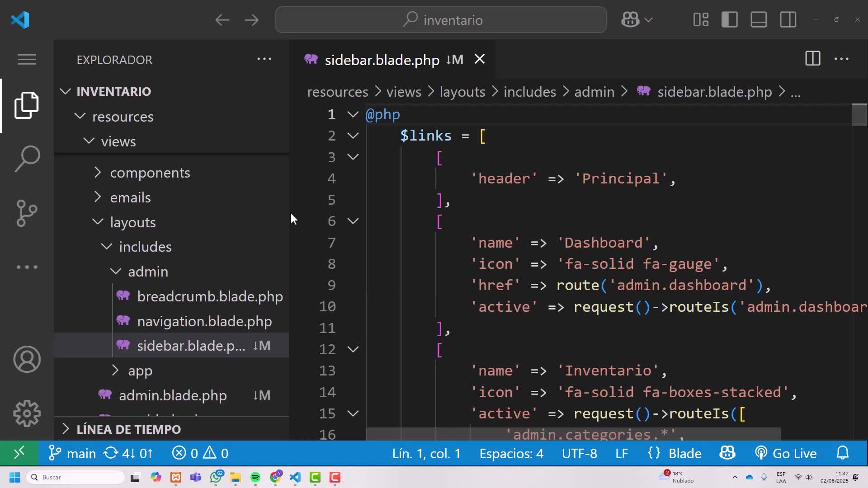The height and width of the screenshot is (488, 868).
Task: Collapse the views folder
Action: point(89,141)
